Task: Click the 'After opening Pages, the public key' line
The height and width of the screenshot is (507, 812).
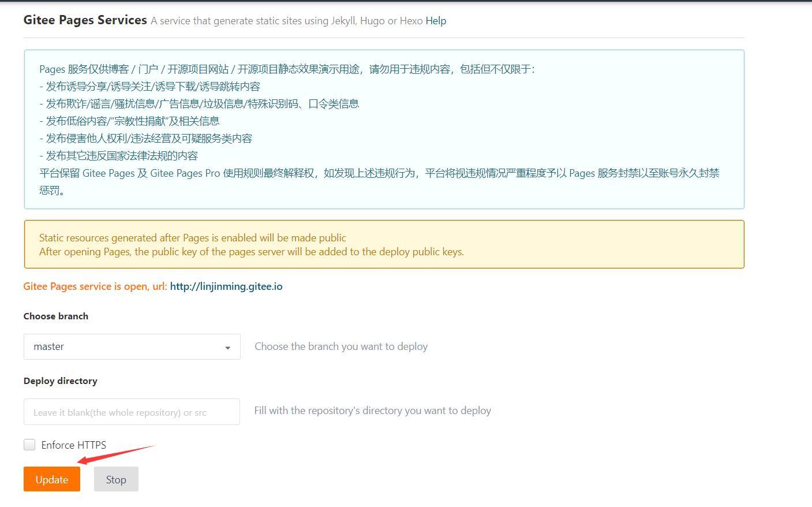Action: pyautogui.click(x=252, y=252)
